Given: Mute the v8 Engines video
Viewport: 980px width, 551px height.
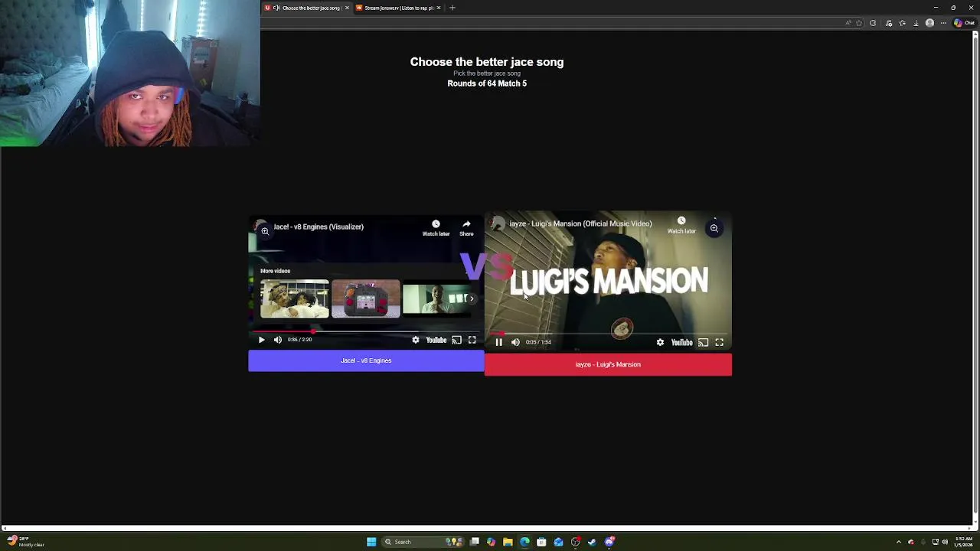Looking at the screenshot, I should point(278,340).
